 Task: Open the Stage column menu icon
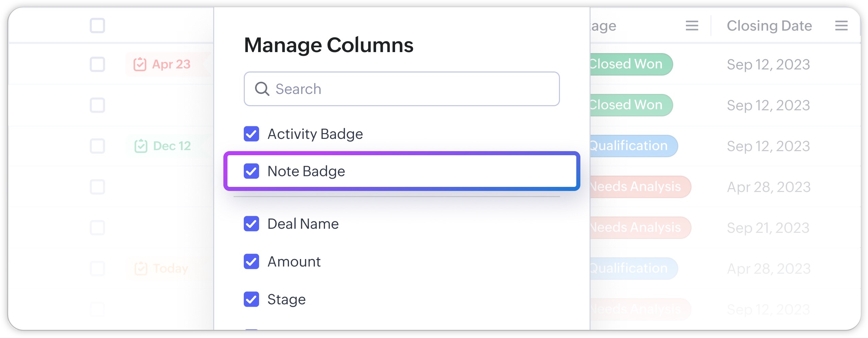(692, 26)
